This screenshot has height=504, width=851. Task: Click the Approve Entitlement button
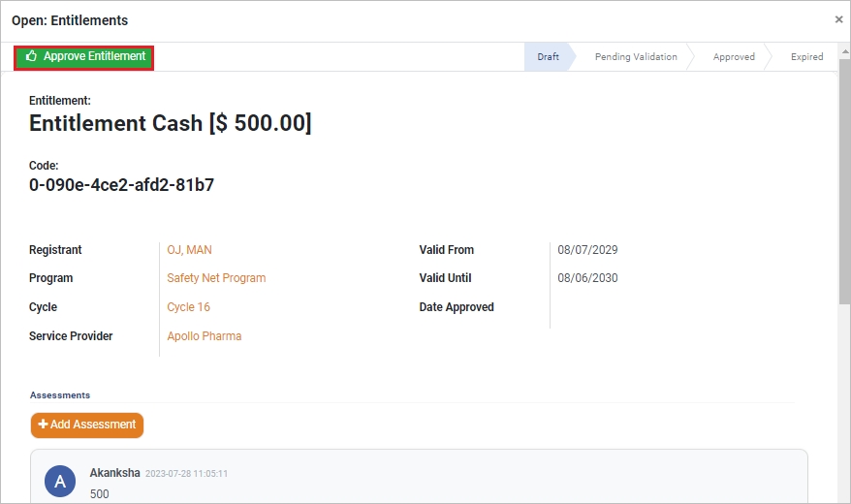(x=83, y=57)
